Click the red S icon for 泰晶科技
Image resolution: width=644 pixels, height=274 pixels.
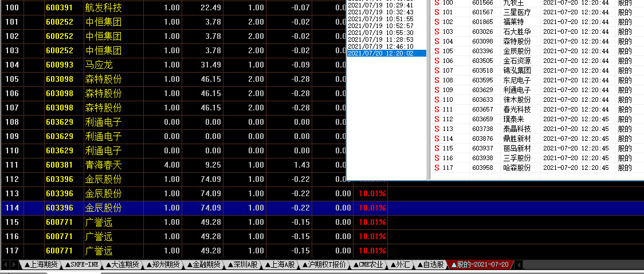(x=437, y=129)
